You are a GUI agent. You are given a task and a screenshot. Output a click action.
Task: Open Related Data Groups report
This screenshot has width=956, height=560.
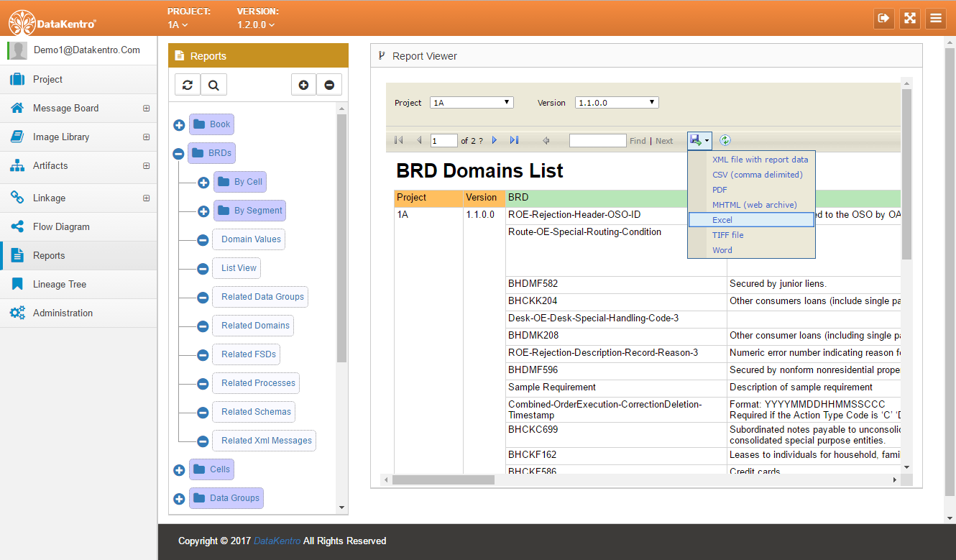[x=260, y=297]
